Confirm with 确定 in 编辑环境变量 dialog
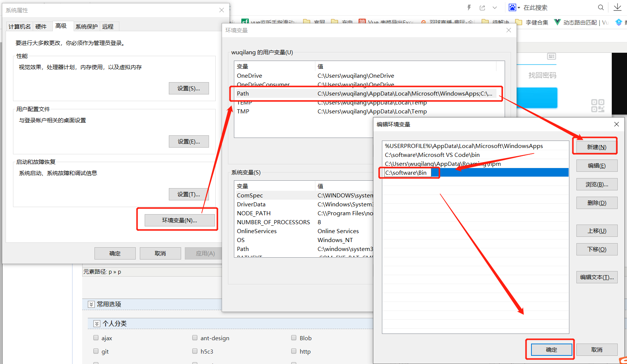The height and width of the screenshot is (364, 627). [552, 349]
